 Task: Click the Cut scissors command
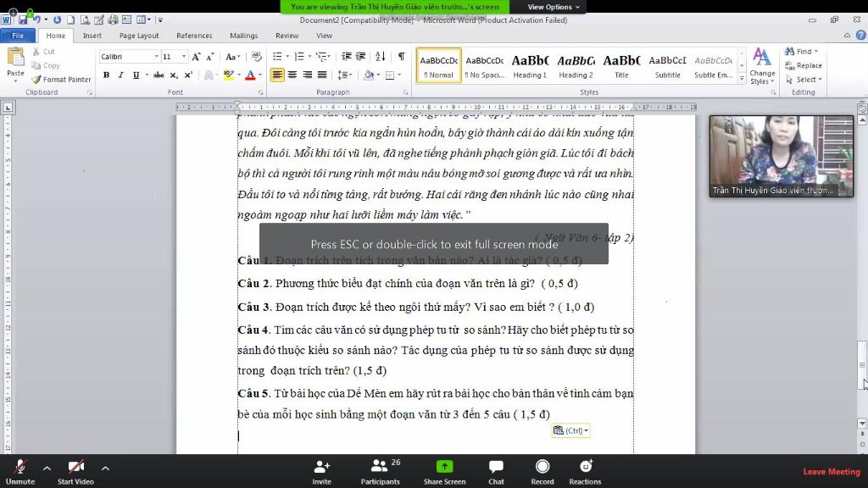[44, 52]
